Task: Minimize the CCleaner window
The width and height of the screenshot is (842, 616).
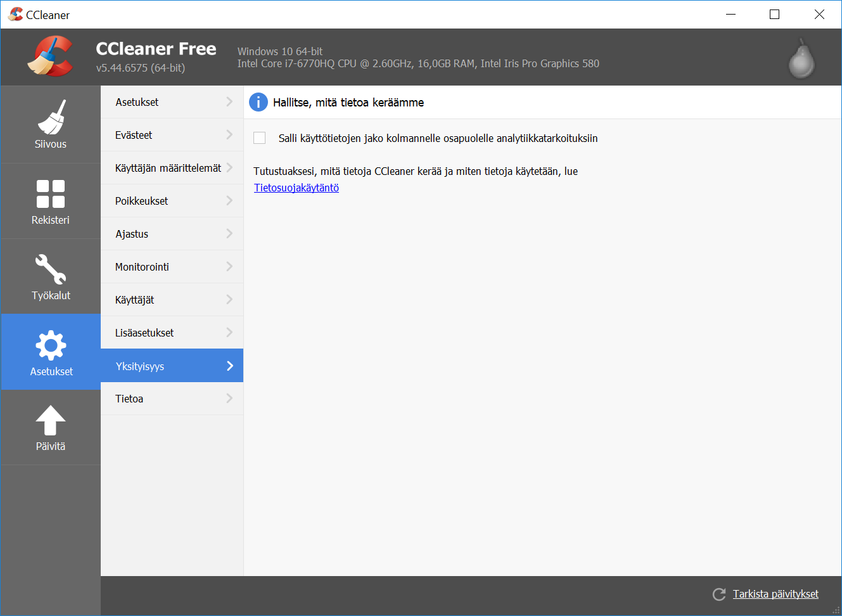Action: 730,14
